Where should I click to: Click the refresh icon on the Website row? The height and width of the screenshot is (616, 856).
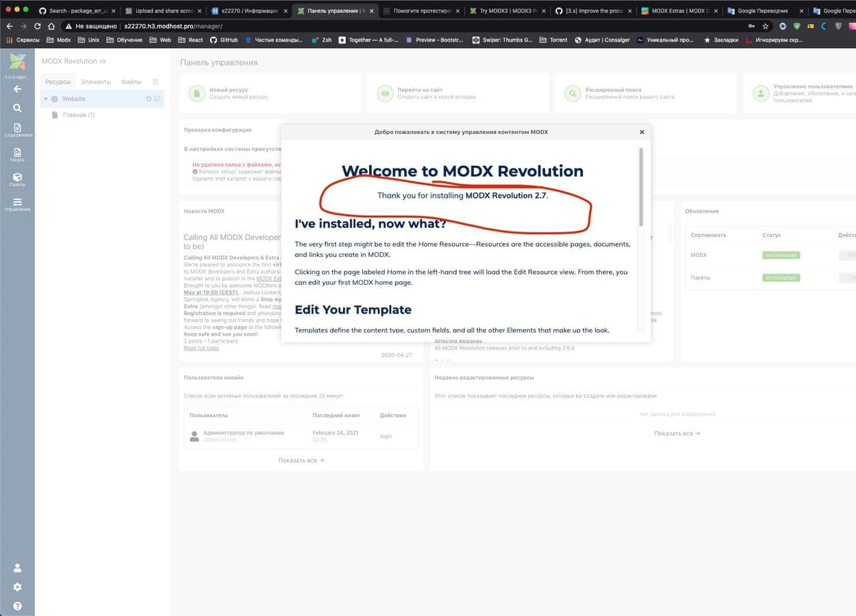pyautogui.click(x=157, y=99)
